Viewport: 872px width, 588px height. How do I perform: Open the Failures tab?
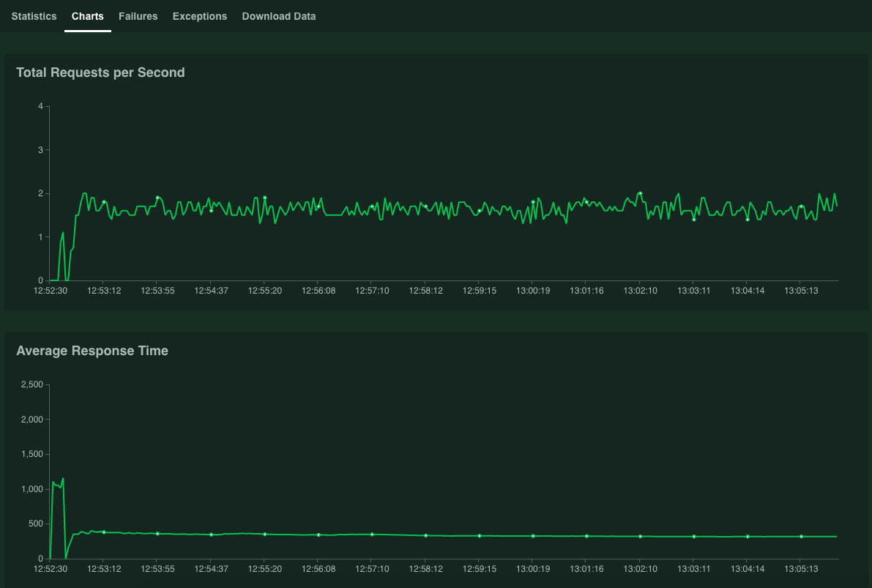138,15
